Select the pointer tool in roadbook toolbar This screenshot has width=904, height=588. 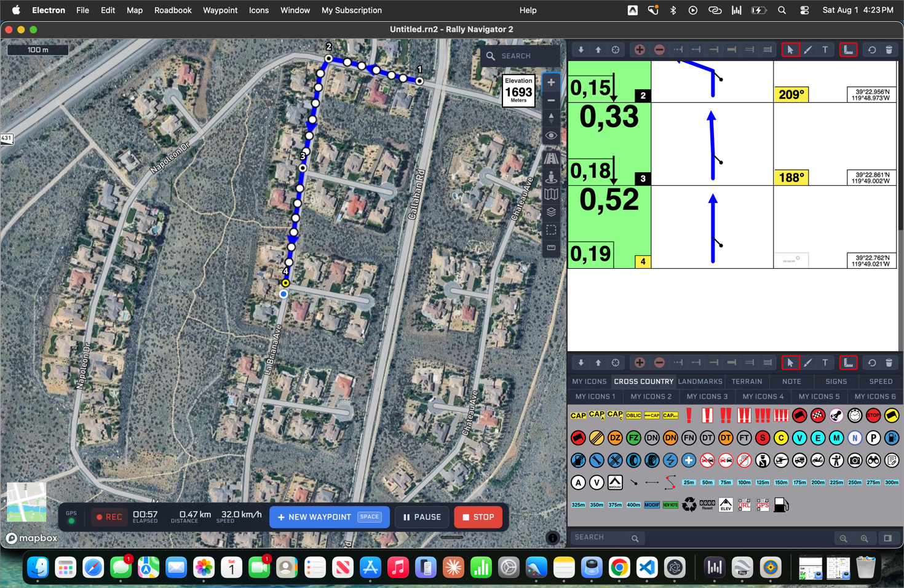point(790,50)
